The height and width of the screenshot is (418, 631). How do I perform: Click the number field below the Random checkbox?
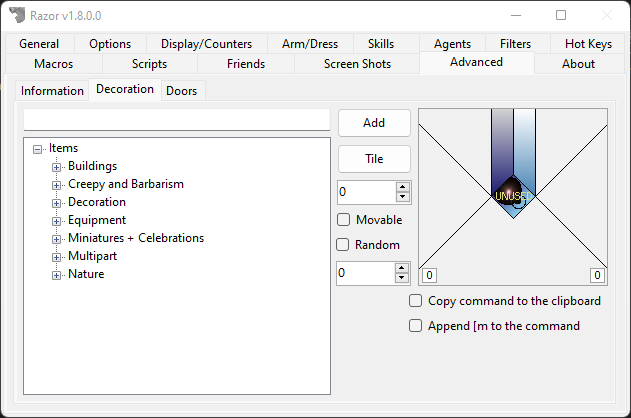point(366,273)
